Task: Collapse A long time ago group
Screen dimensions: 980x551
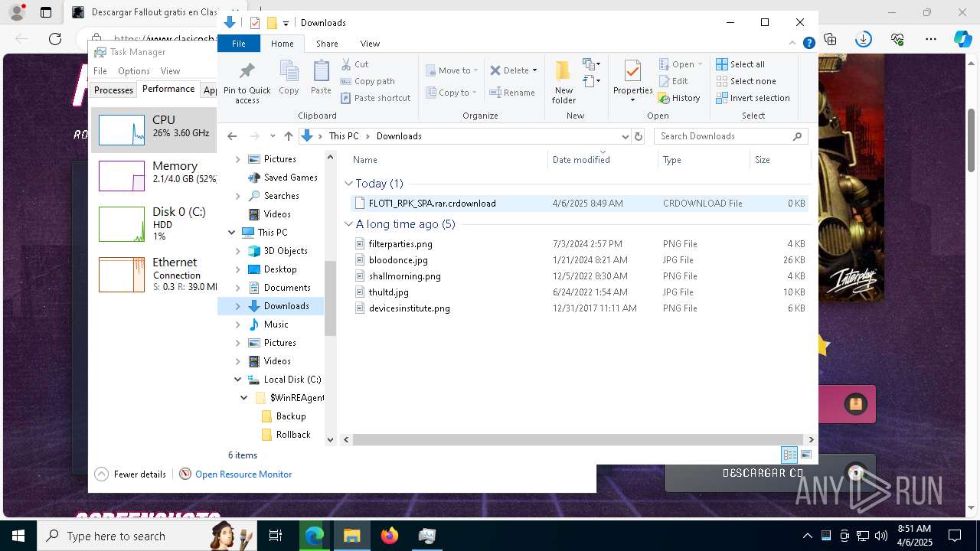Action: 348,224
